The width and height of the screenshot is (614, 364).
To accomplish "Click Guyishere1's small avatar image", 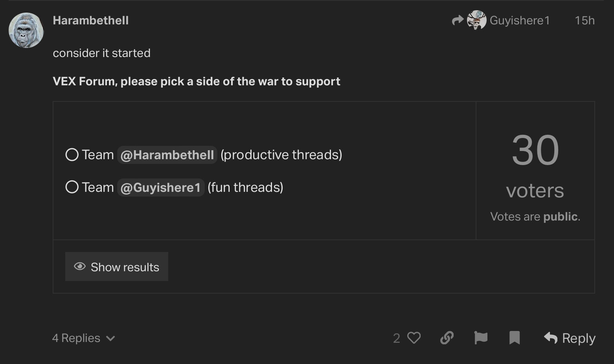I will point(476,20).
